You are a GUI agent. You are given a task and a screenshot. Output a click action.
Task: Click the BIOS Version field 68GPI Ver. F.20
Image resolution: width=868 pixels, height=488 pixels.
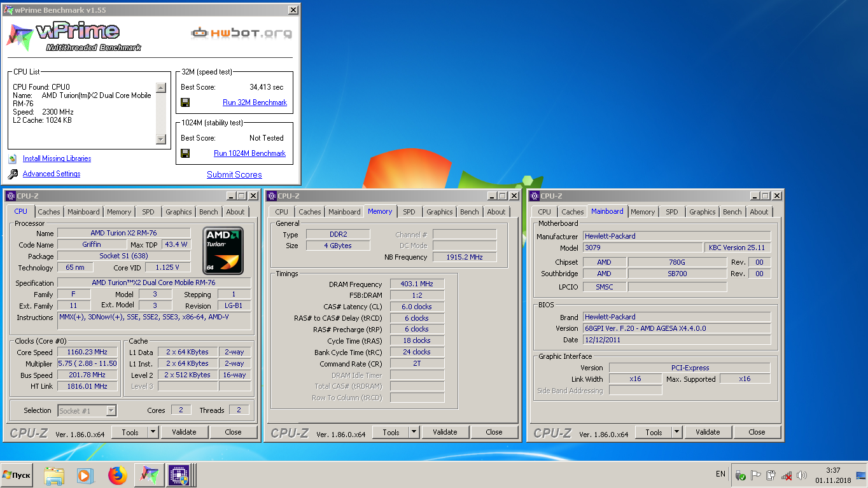[677, 328]
